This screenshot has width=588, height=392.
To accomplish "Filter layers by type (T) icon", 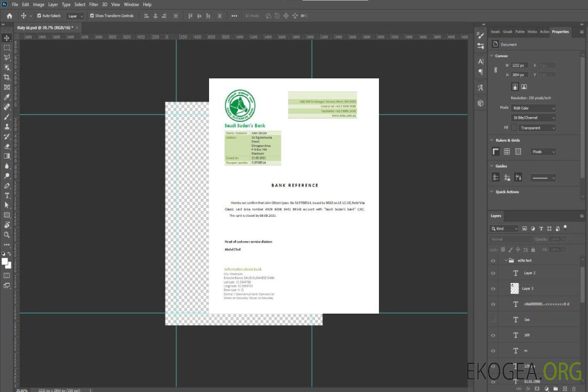I will pos(542,229).
